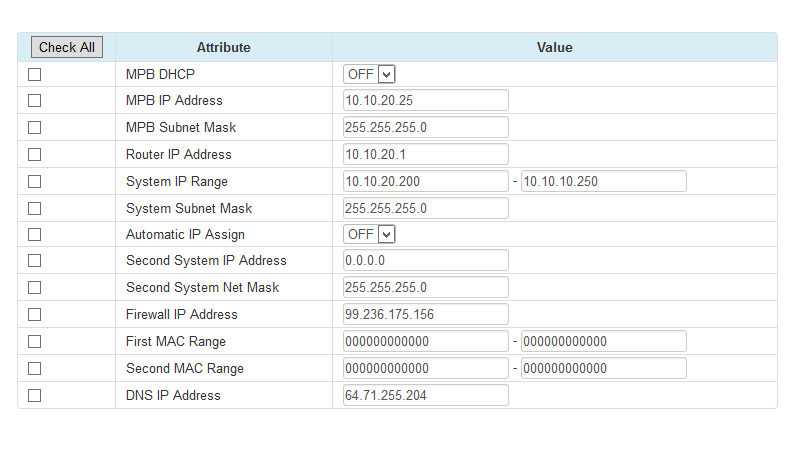This screenshot has width=791, height=451.
Task: Select the System IP Range end field
Action: point(603,181)
